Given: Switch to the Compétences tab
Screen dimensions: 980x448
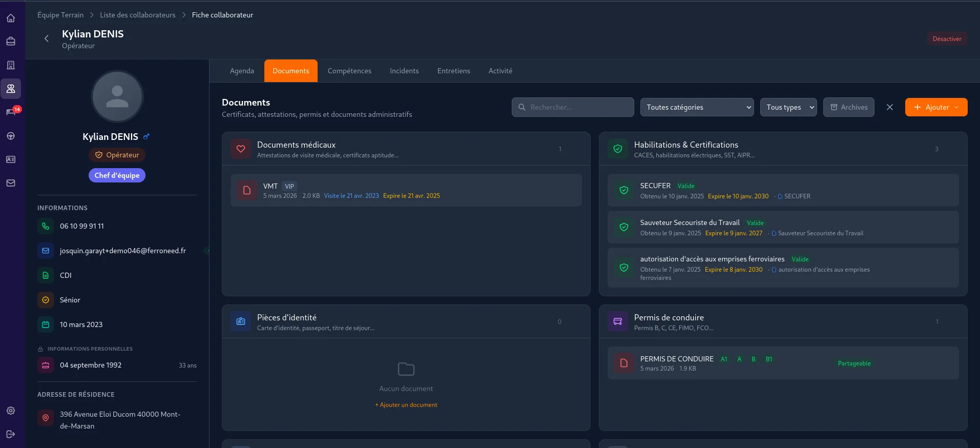Looking at the screenshot, I should point(349,71).
